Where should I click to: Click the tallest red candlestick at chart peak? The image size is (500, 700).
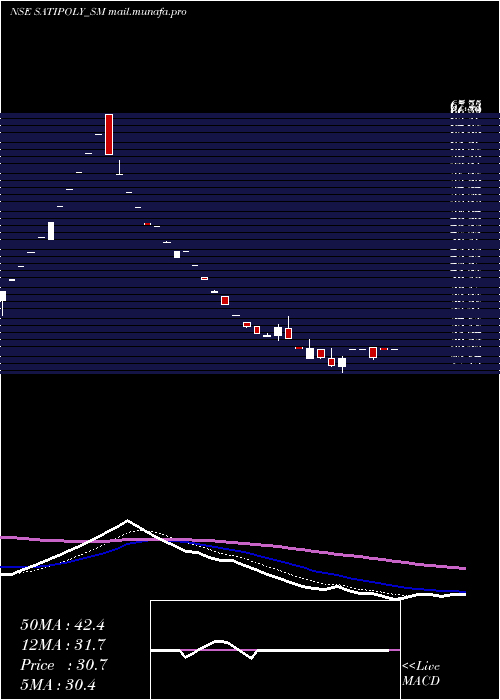point(109,134)
